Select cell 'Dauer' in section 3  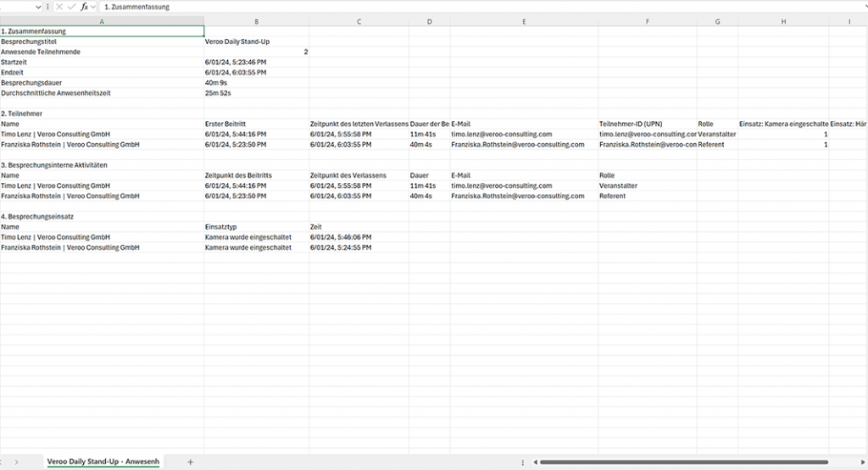coord(430,175)
